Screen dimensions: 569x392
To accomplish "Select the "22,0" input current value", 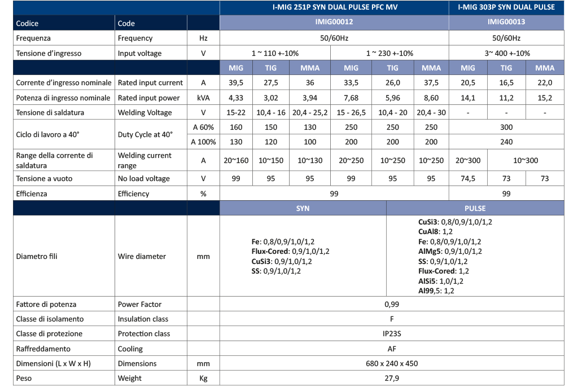I will 545,83.
